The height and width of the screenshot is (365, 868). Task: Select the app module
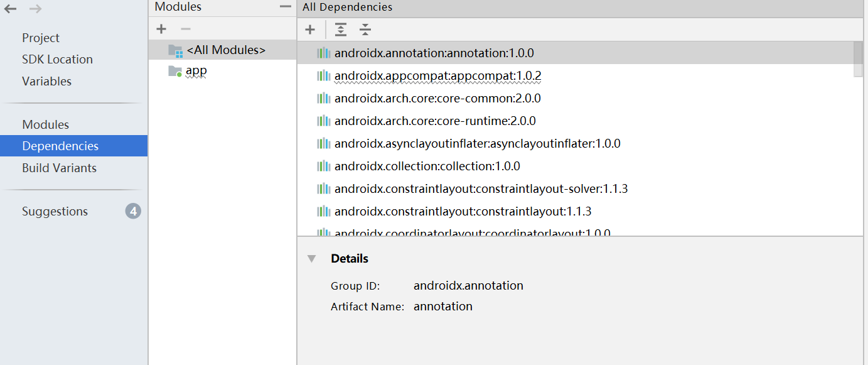[222, 71]
